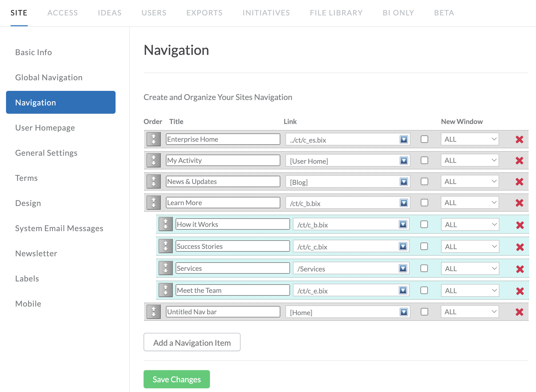Click the reorder handle for My Activity
536x392 pixels.
154,160
